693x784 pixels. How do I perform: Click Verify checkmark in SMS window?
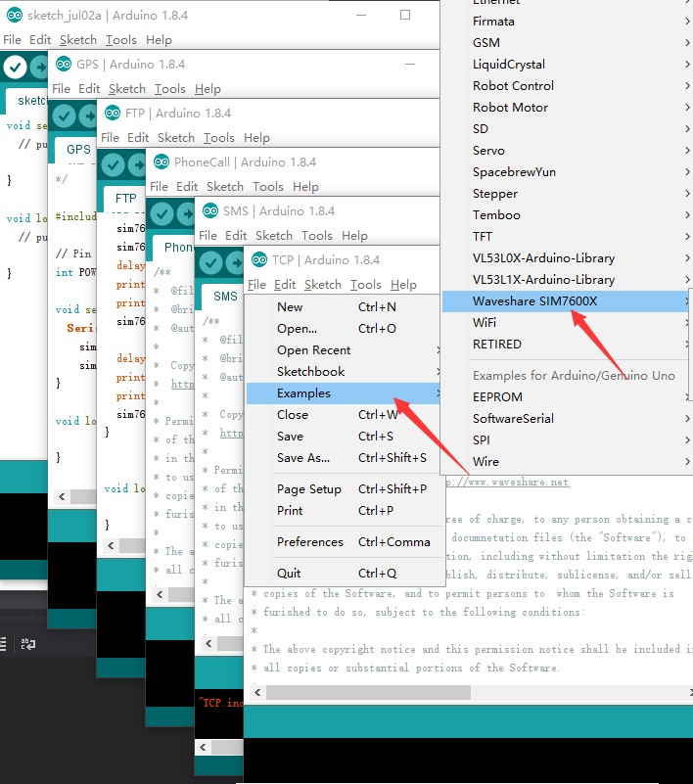(211, 263)
